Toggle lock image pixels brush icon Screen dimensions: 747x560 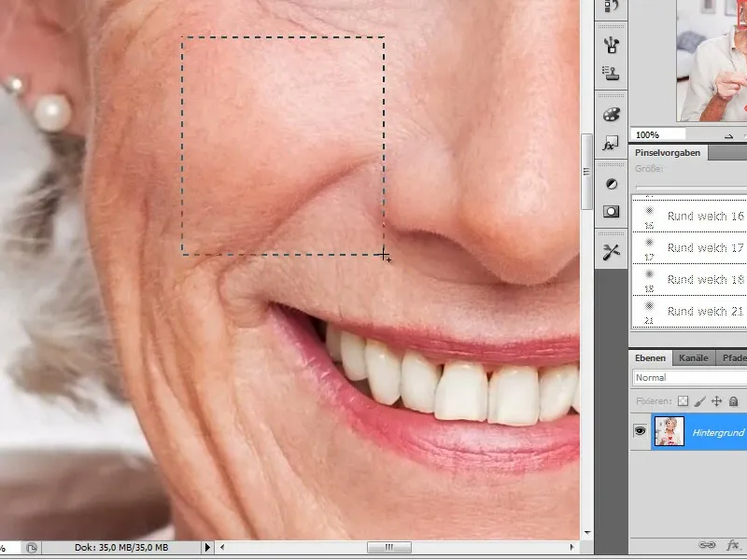[699, 400]
